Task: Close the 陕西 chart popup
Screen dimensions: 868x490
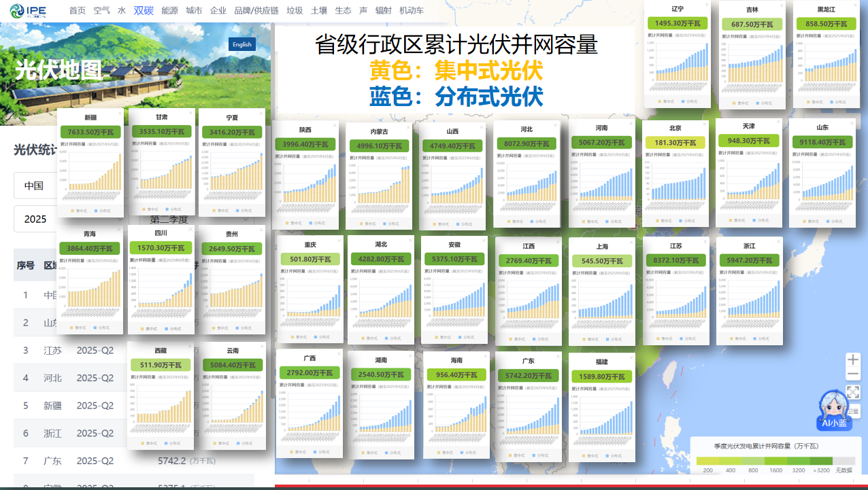Action: point(334,126)
